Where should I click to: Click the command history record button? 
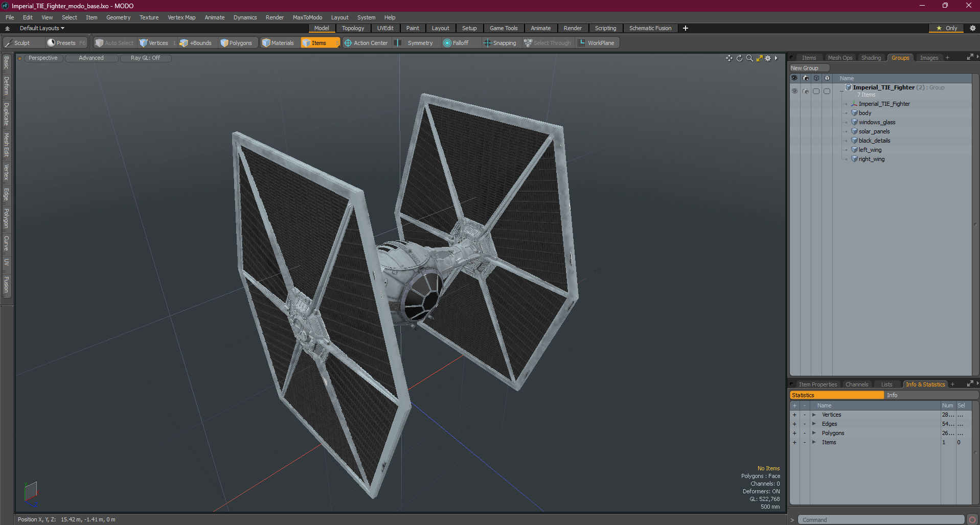972,520
